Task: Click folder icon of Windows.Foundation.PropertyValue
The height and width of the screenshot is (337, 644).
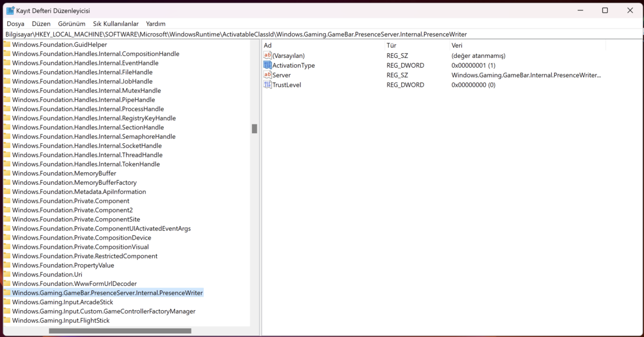Action: point(7,265)
